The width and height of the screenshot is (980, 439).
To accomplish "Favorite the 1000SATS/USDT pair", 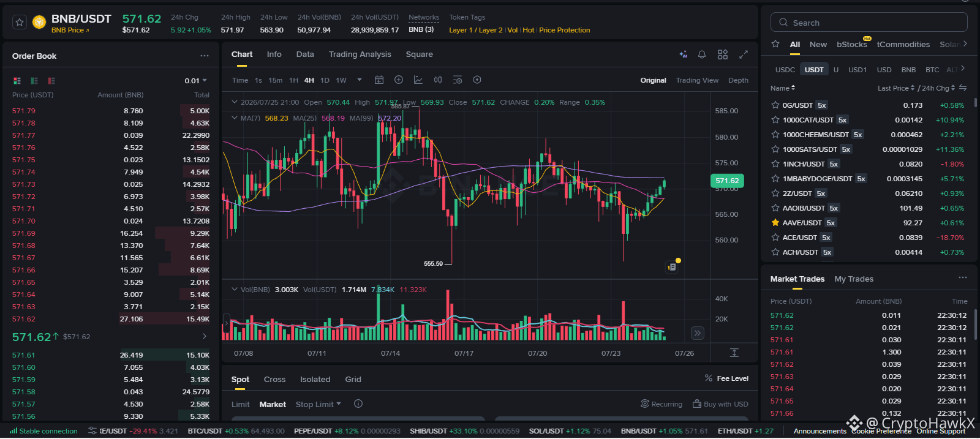I will click(775, 149).
